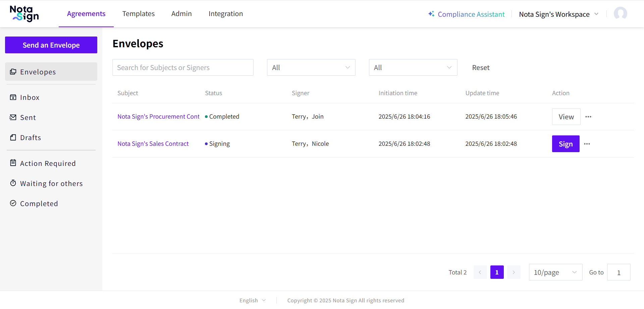Go to previous page arrow

[480, 272]
